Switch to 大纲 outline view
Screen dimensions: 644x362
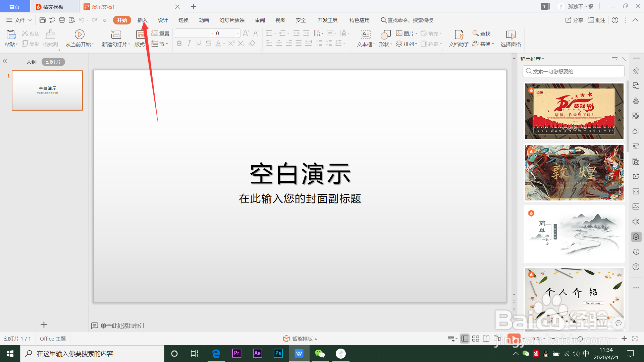click(32, 62)
